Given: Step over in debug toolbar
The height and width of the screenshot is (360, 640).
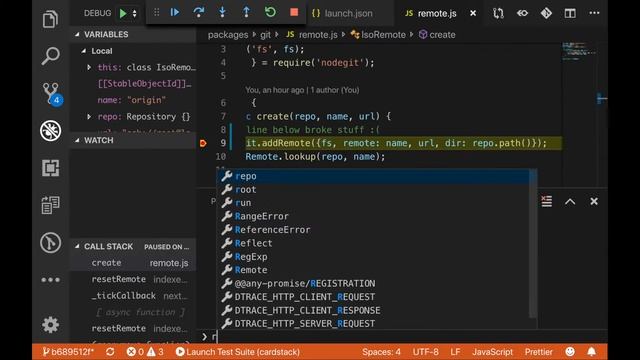Looking at the screenshot, I should pos(199,13).
